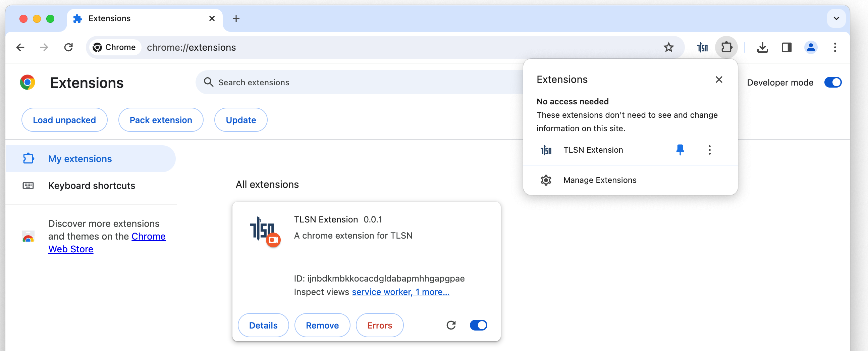The width and height of the screenshot is (868, 351).
Task: Click the browser page reload button
Action: point(68,48)
